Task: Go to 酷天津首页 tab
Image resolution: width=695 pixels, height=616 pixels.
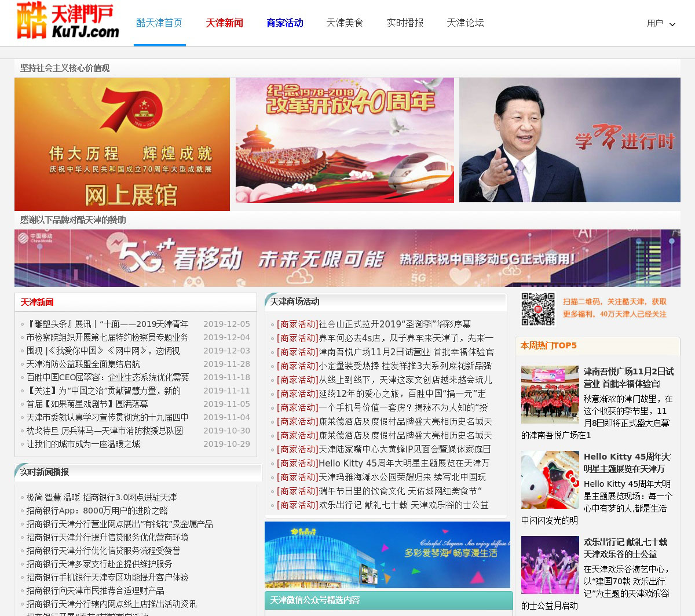Action: pos(159,23)
